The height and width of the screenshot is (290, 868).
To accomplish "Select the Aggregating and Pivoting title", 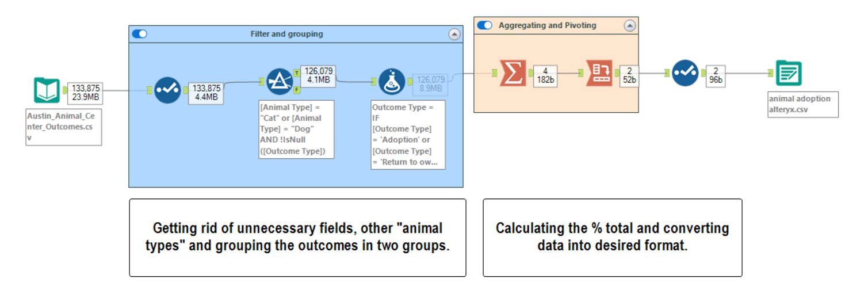I will pos(547,25).
